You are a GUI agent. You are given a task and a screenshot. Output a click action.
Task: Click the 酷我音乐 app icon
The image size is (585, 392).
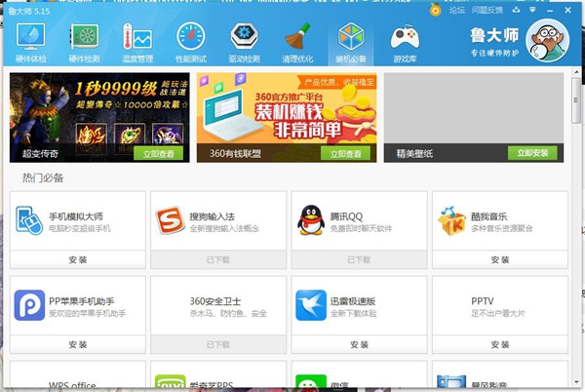click(451, 220)
